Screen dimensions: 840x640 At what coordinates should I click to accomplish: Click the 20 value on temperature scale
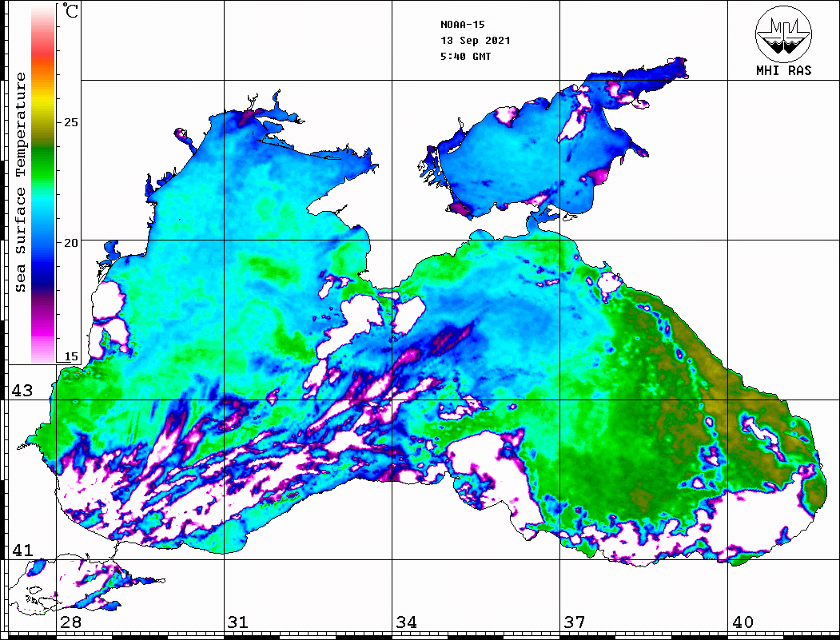(70, 243)
